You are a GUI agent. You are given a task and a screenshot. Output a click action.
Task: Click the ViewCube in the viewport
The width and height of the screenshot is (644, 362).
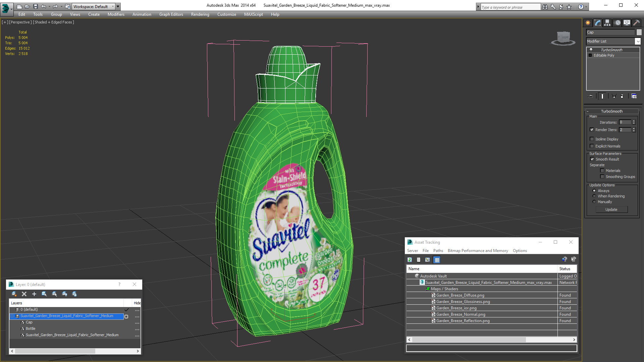tap(563, 38)
